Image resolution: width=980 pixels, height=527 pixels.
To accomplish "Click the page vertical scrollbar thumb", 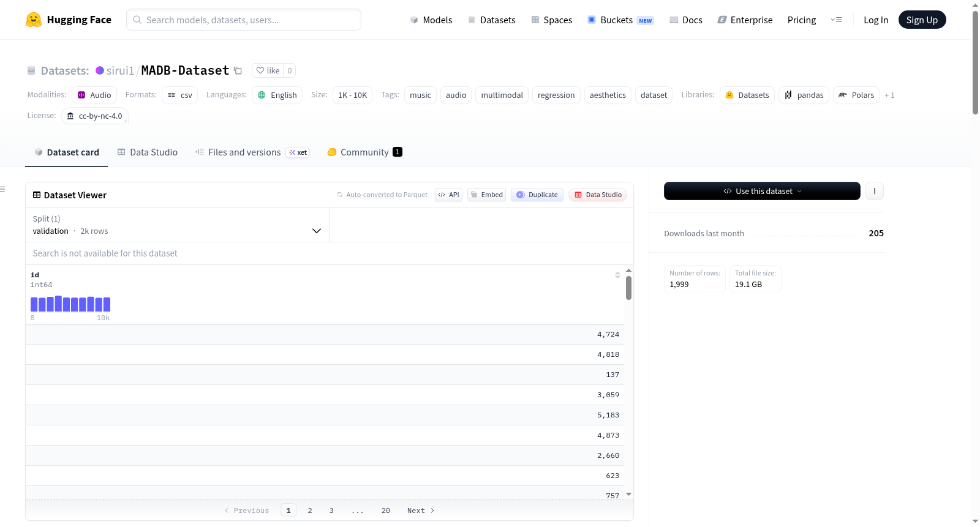I will coord(975,62).
